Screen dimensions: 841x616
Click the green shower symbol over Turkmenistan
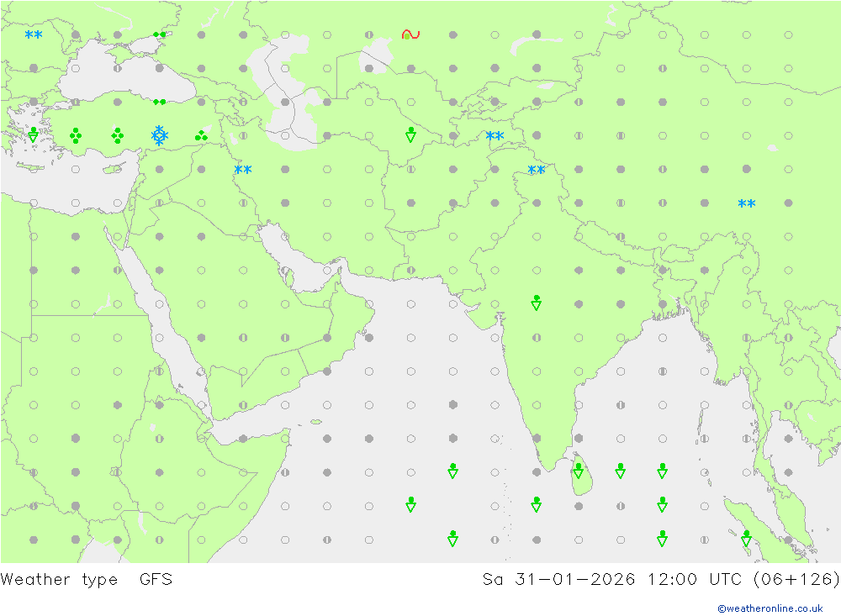[411, 134]
